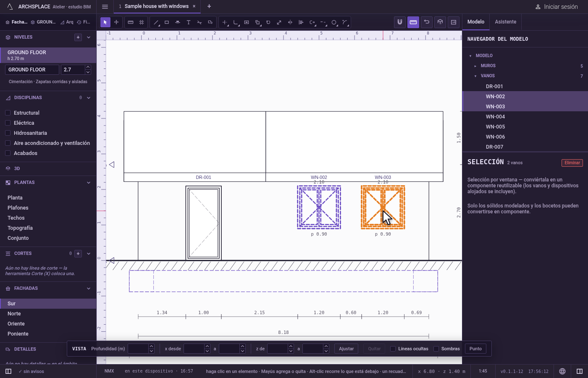Pick the measure ruler tool beside pan
Screen dimensions: 588x378
pos(131,22)
